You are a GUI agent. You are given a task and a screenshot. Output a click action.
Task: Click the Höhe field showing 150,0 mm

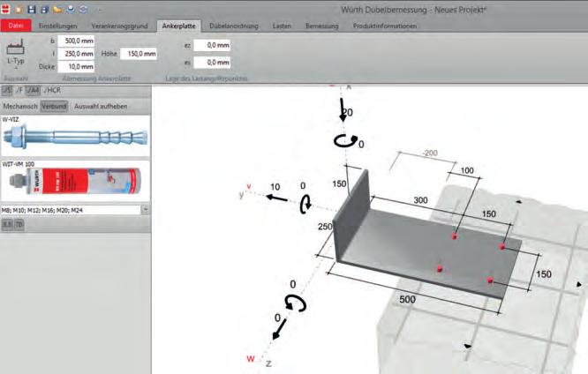139,54
